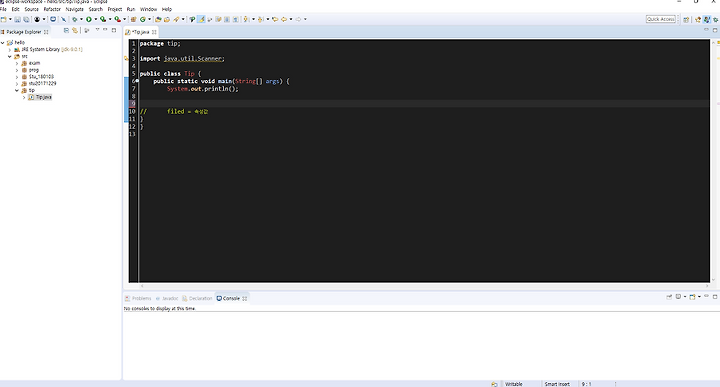Click the Back navigation arrow icon
Screen dimensions: 720x387
(284, 19)
